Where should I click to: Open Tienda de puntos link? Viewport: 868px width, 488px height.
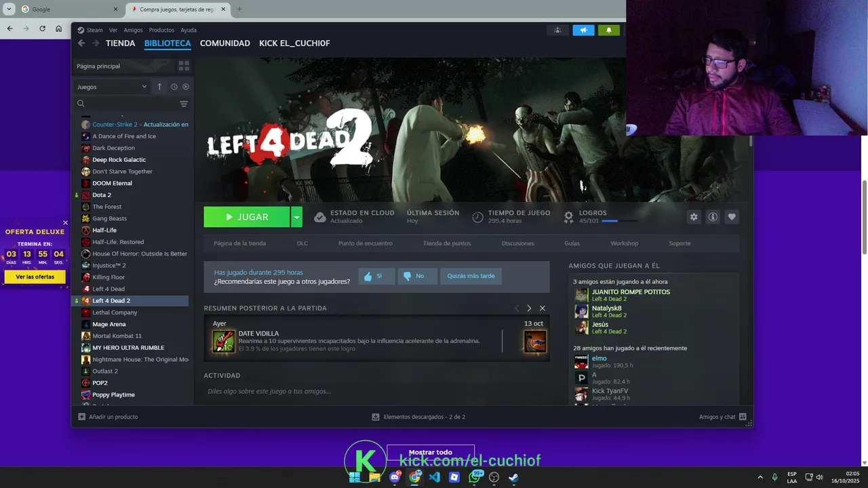[447, 243]
